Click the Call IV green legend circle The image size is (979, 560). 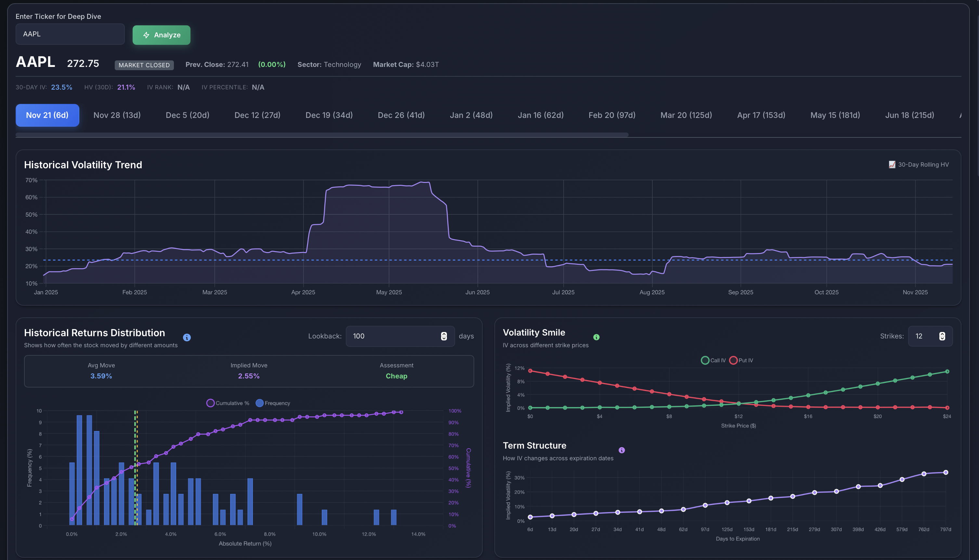(x=705, y=360)
